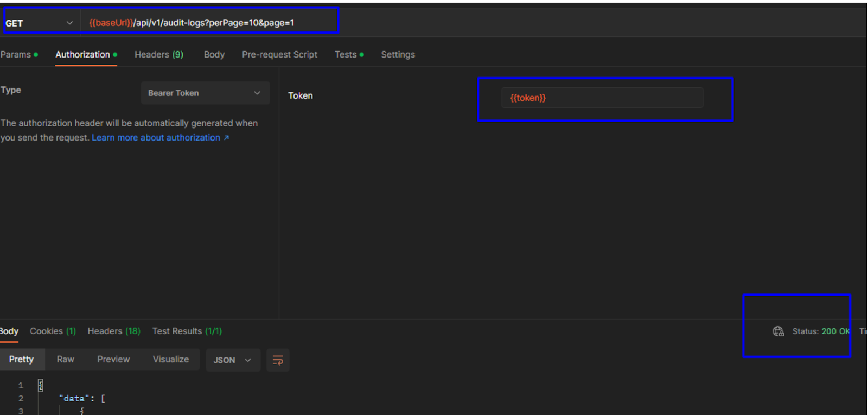The height and width of the screenshot is (415, 868).
Task: Select the Raw response view
Action: 65,360
